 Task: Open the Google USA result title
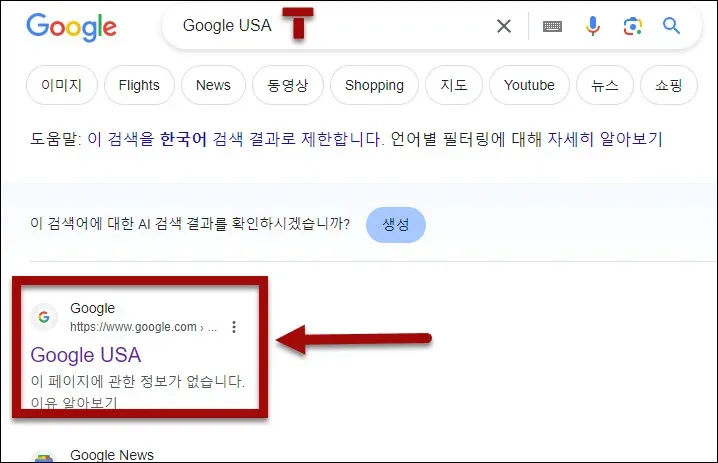86,355
